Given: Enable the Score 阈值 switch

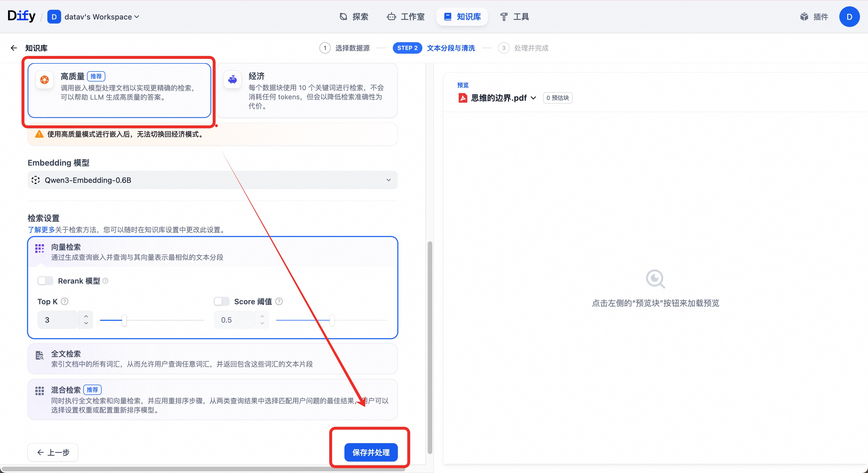Looking at the screenshot, I should [221, 301].
